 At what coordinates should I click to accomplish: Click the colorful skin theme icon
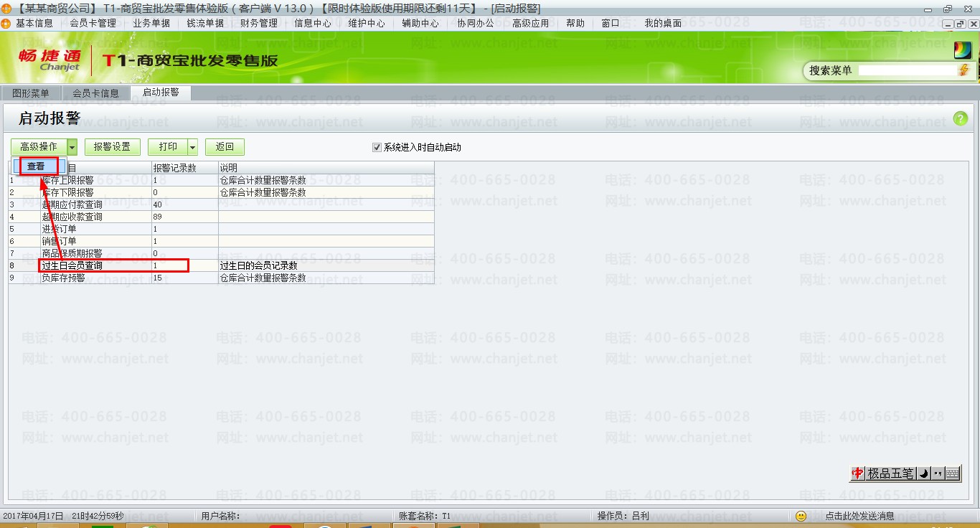pyautogui.click(x=961, y=50)
